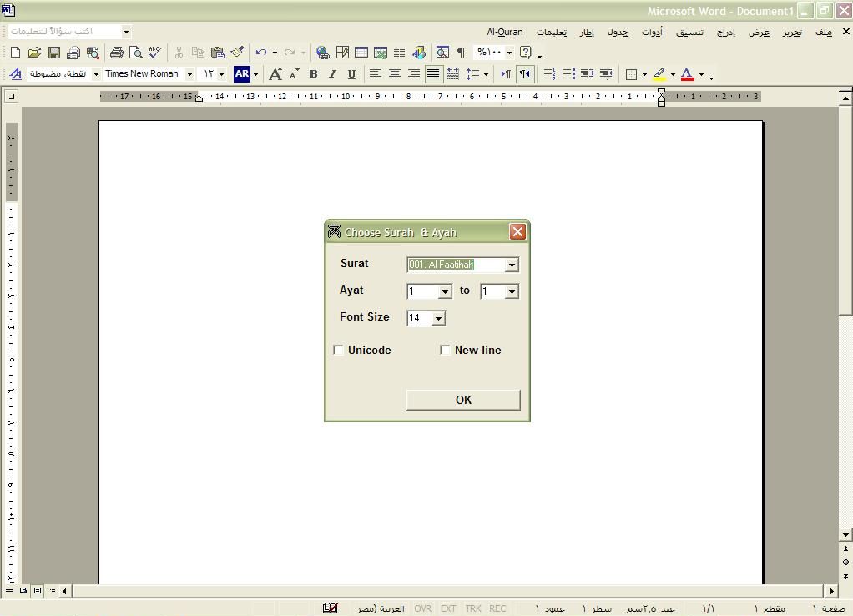The width and height of the screenshot is (853, 616).
Task: Open the ending Ayat dropdown after 'to'
Action: 512,291
